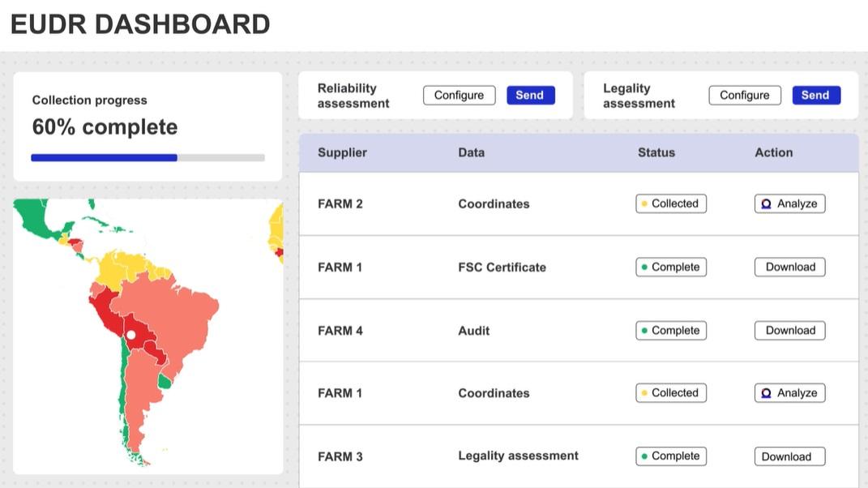Click the Audit data cell
Screen dimensions: 868x488
point(474,331)
